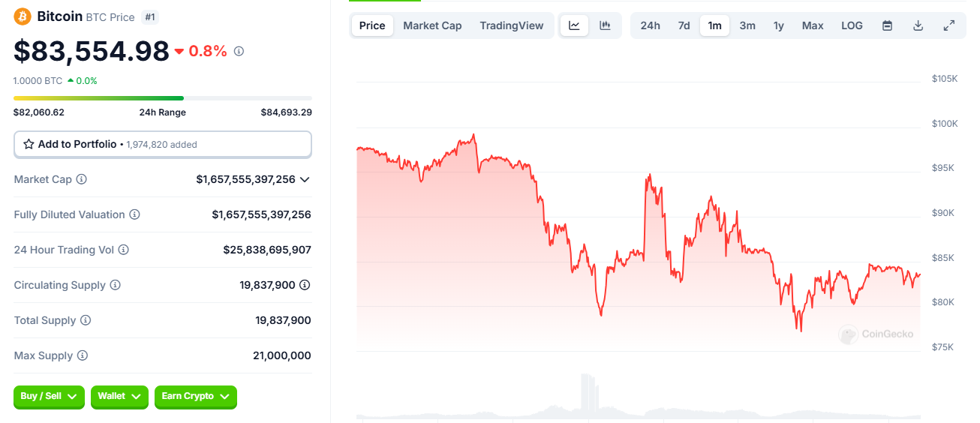Click info icon next to Market Cap
Screen dimensions: 980x423
click(x=82, y=179)
